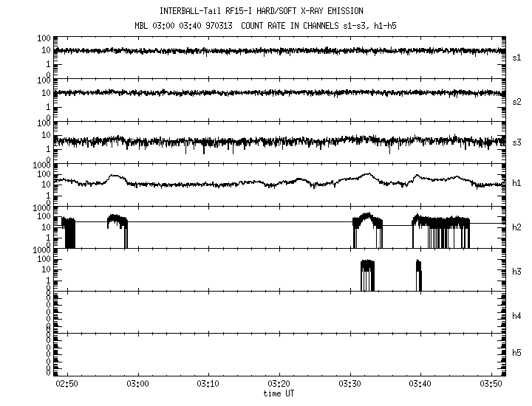This screenshot has width=532, height=406.
Task: Click the 02:50 time axis label
Action: [x=67, y=385]
